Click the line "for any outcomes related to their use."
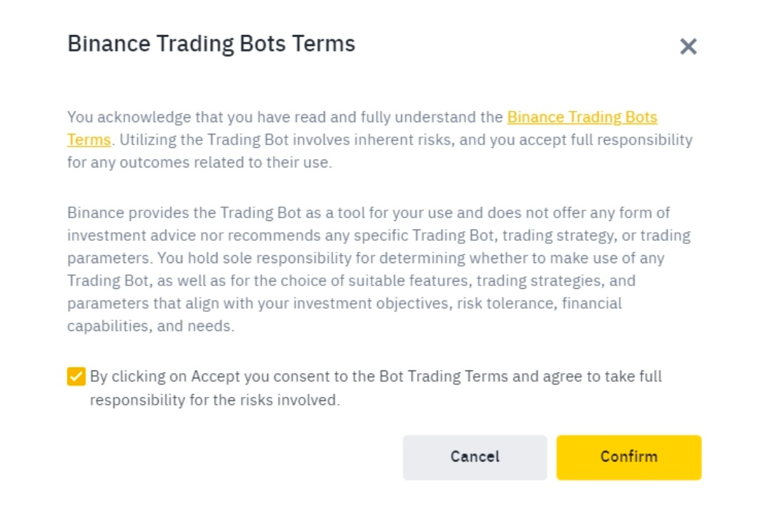This screenshot has width=772, height=532. click(199, 163)
